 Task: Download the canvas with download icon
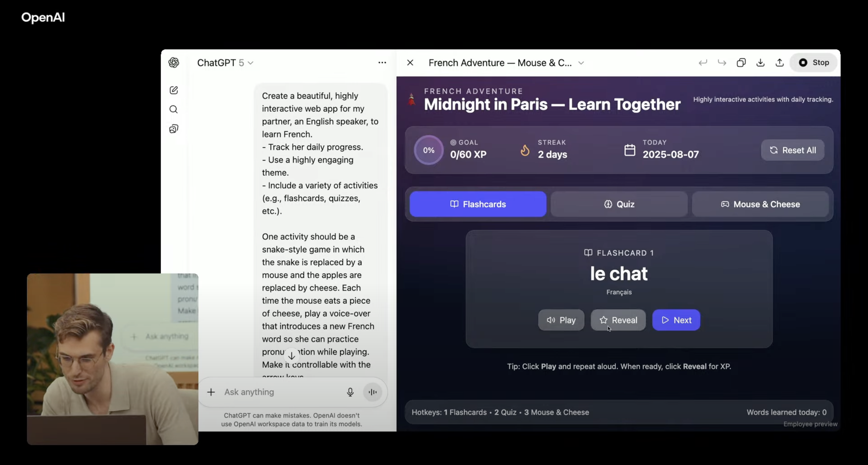pyautogui.click(x=760, y=63)
